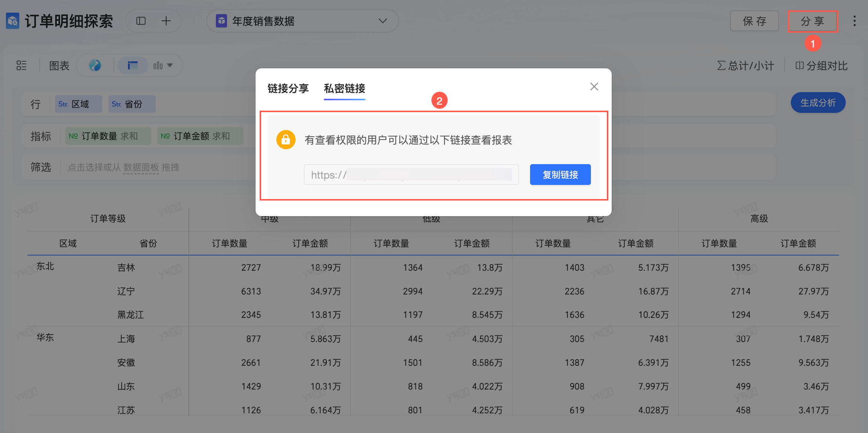Image resolution: width=868 pixels, height=433 pixels.
Task: Open the three-dot more options menu
Action: pyautogui.click(x=854, y=21)
